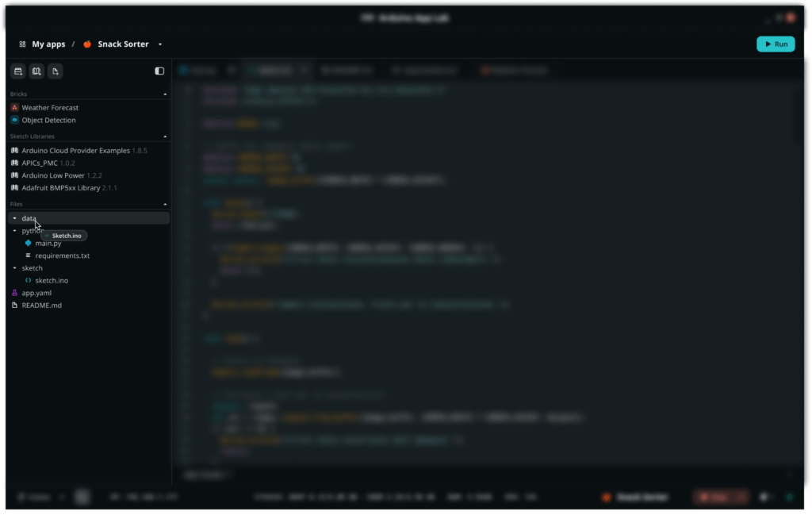Screen dimensions: 812x515
Task: Click the My apps grid icon
Action: 22,44
